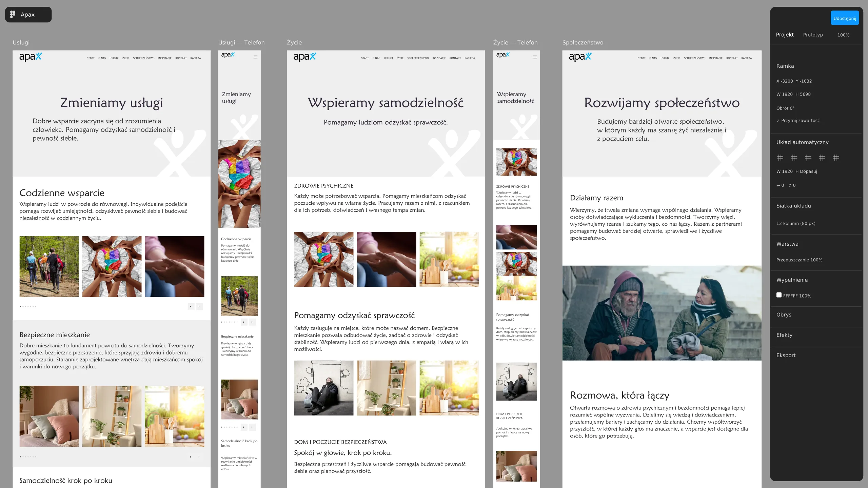868x488 pixels.
Task: Expand the Eksport section
Action: click(x=786, y=355)
